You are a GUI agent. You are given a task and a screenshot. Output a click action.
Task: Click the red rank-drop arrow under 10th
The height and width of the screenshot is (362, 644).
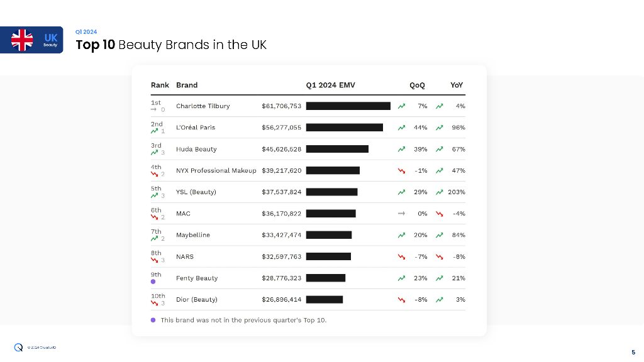(x=153, y=303)
